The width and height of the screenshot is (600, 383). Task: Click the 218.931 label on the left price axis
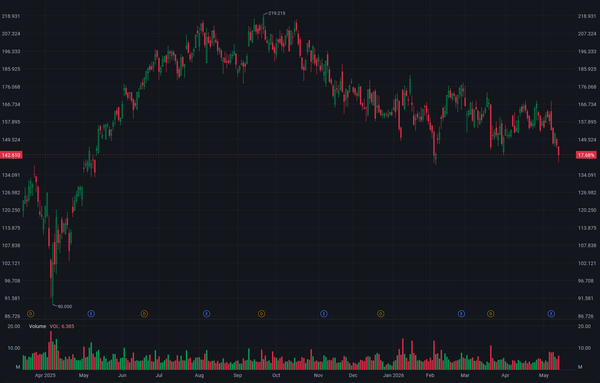(x=11, y=16)
